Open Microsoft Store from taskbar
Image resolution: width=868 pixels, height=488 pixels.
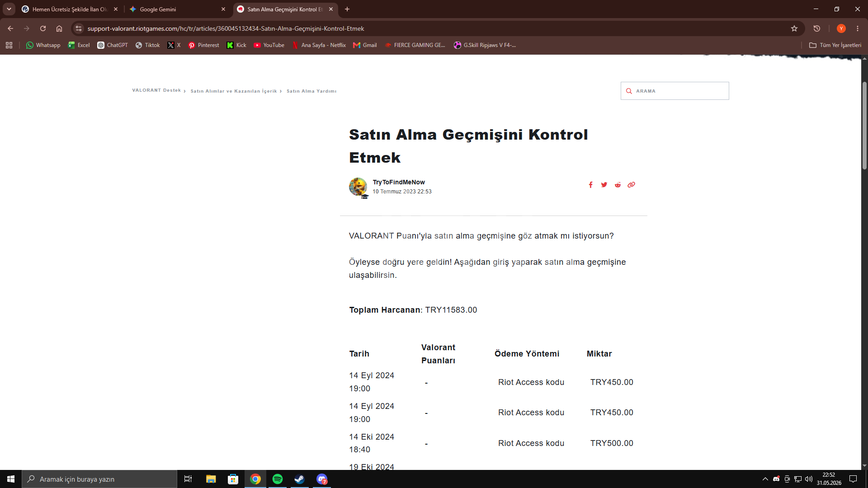pos(233,479)
